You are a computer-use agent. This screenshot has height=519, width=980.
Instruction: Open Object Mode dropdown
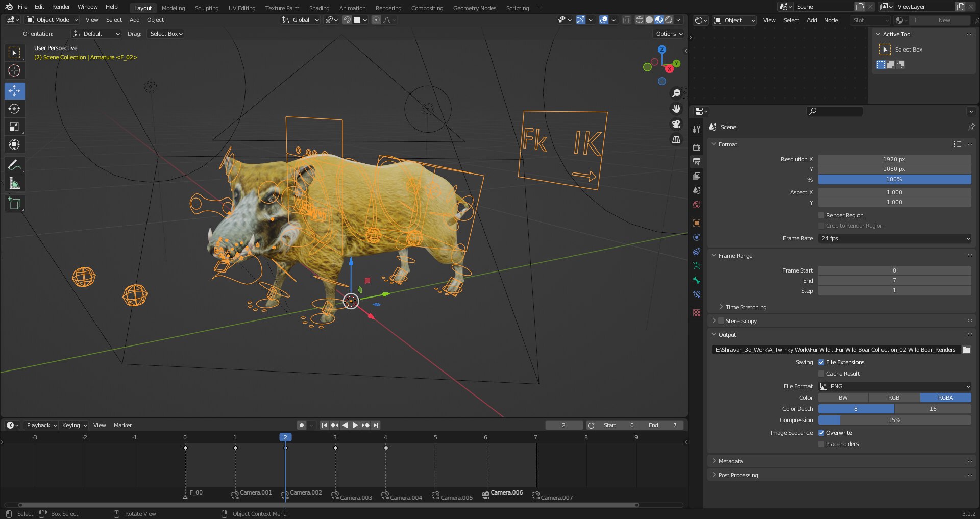(x=52, y=20)
